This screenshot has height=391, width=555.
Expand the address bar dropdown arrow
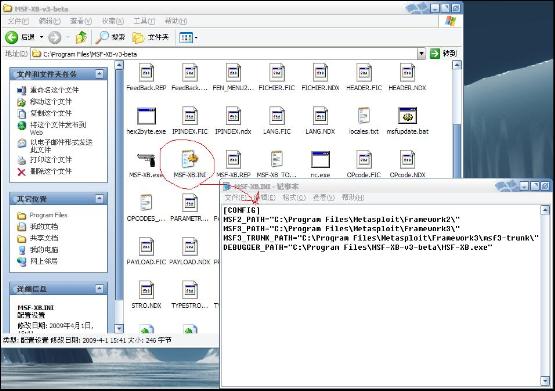(421, 54)
